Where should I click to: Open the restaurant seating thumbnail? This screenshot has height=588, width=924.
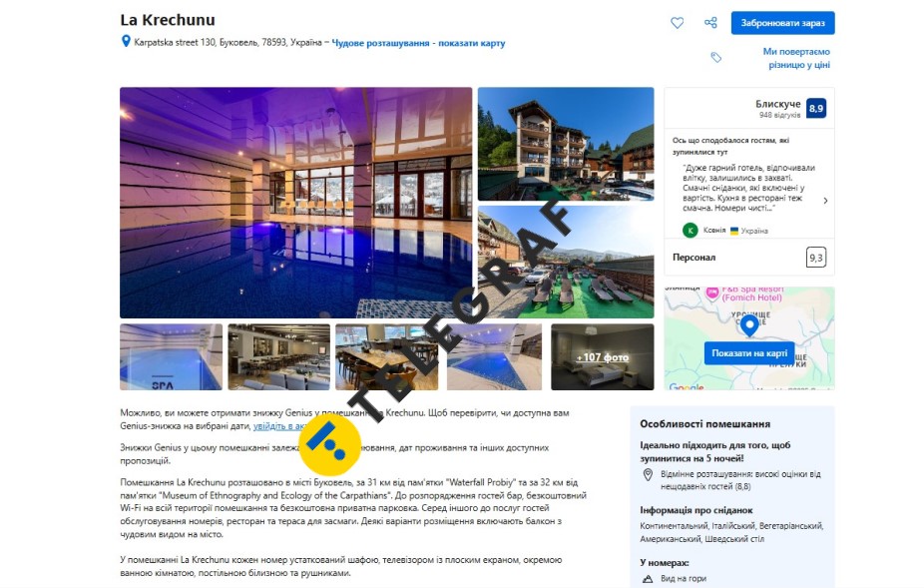(279, 356)
